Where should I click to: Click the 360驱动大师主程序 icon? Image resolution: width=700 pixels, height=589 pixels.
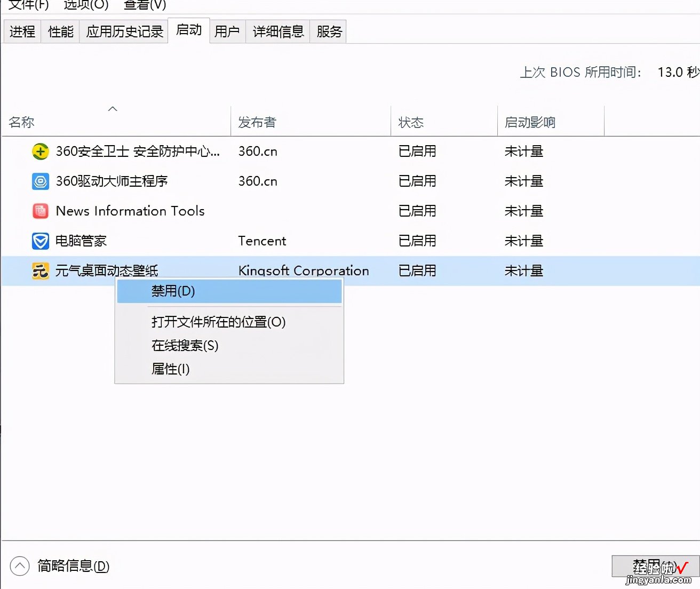[x=41, y=181]
